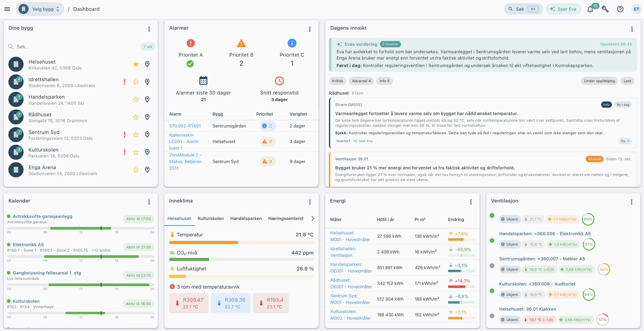
Task: Click map pin for Enga Arena
Action: [x=147, y=170]
